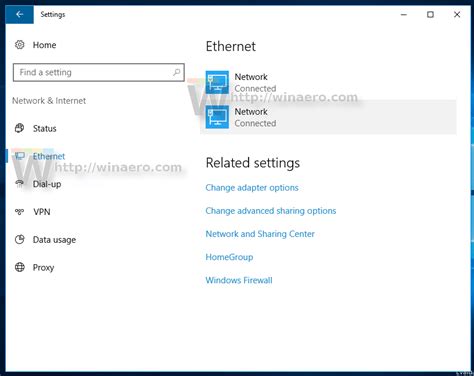Viewport: 474px width, 376px height.
Task: Click the HomeGroup link
Action: [x=229, y=257]
